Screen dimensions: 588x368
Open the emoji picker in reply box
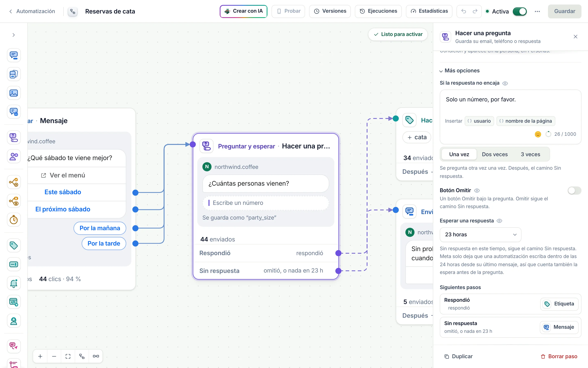pos(538,134)
